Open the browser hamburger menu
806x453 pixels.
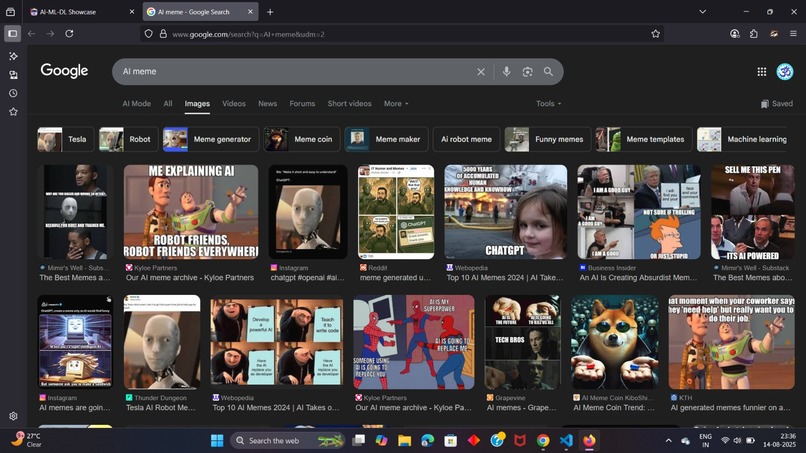[x=793, y=34]
